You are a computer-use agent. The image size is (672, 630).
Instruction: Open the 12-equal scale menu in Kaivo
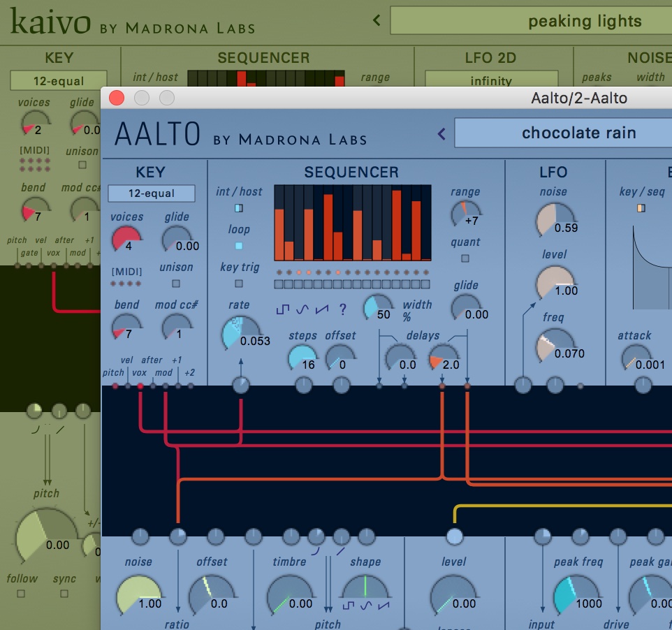click(58, 80)
